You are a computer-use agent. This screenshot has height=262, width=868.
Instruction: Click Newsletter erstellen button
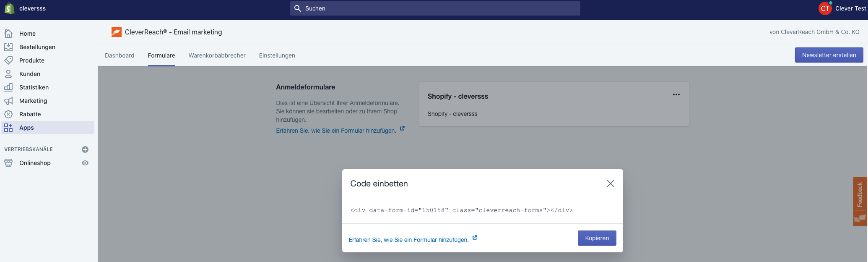pyautogui.click(x=829, y=55)
